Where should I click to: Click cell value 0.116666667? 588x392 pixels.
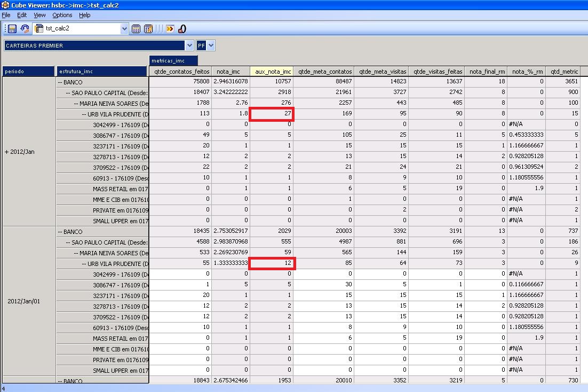pyautogui.click(x=526, y=284)
